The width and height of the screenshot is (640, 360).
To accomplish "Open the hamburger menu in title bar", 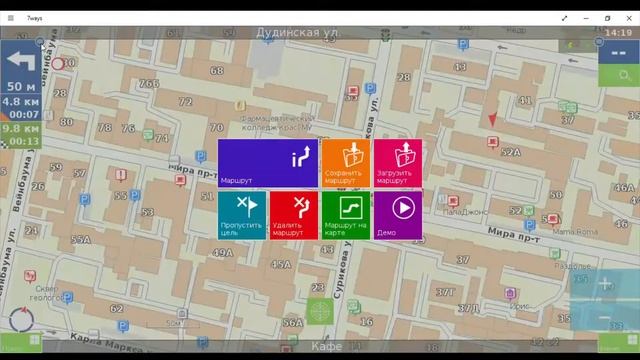I will point(11,18).
